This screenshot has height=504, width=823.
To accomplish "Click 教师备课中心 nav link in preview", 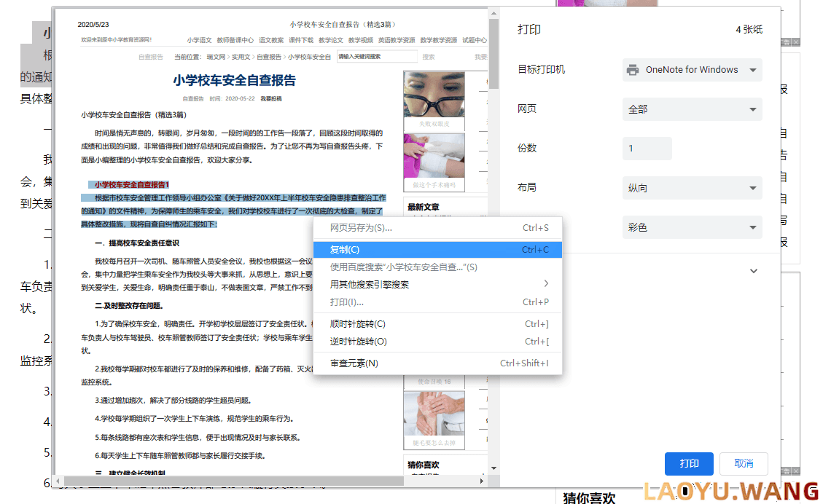I will (235, 40).
